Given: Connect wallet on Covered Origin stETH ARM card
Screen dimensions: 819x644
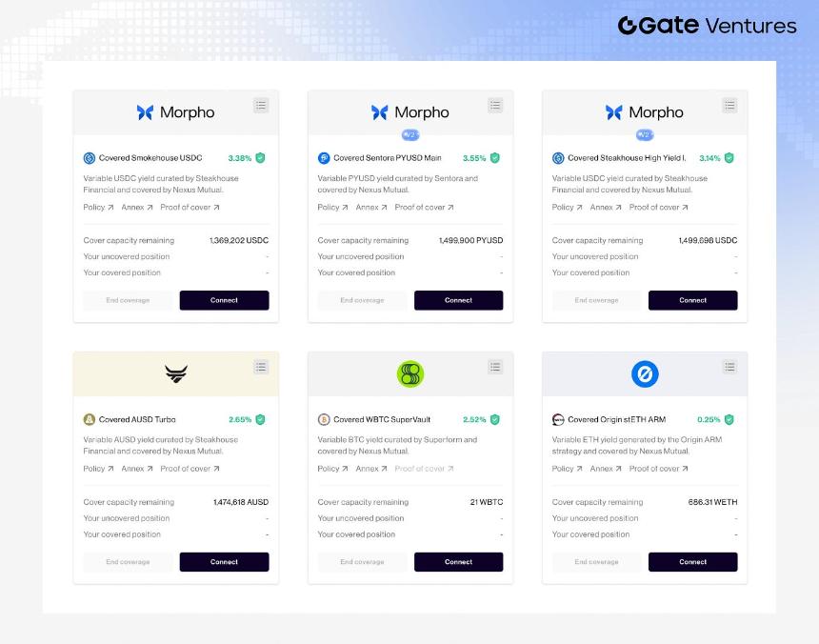Looking at the screenshot, I should (693, 562).
